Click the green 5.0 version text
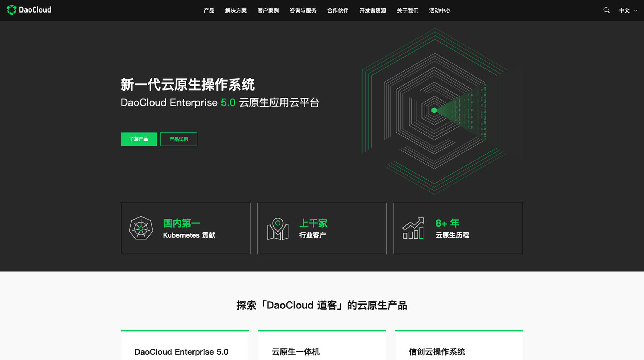The width and height of the screenshot is (644, 360). [228, 103]
